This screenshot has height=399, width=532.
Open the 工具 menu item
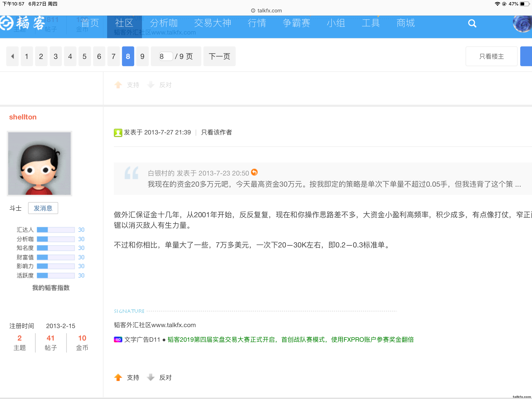pos(371,23)
